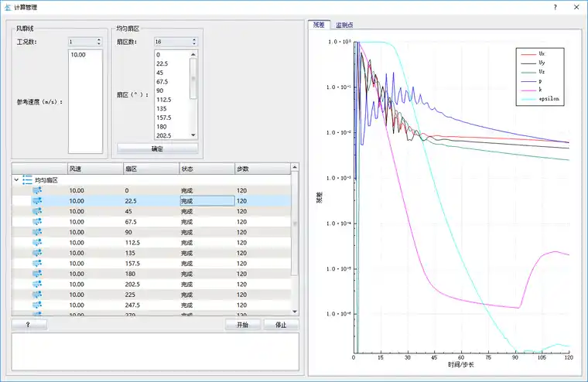This screenshot has height=382, width=588.
Task: Click sector value 225 in the table
Action: tap(130, 295)
